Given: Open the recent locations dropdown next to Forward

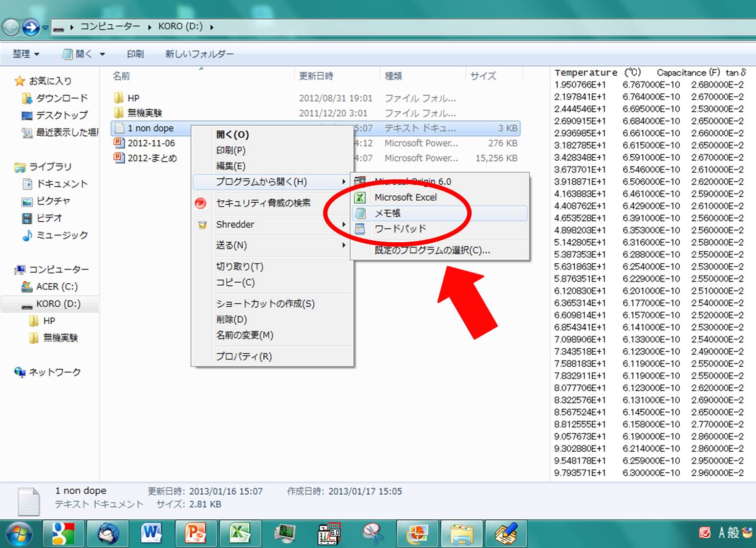Looking at the screenshot, I should point(45,28).
